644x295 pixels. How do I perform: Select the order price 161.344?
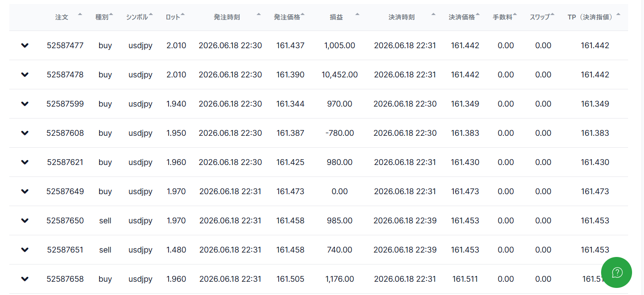[291, 104]
